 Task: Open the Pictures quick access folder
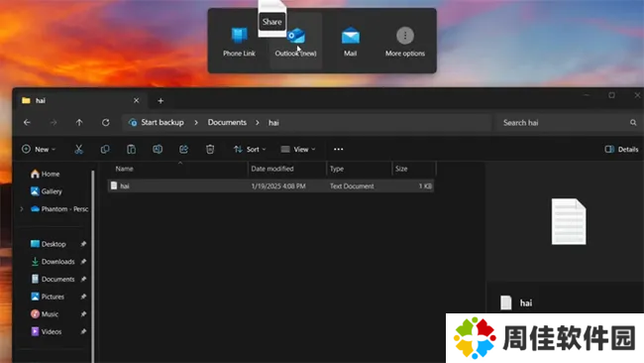pyautogui.click(x=48, y=297)
